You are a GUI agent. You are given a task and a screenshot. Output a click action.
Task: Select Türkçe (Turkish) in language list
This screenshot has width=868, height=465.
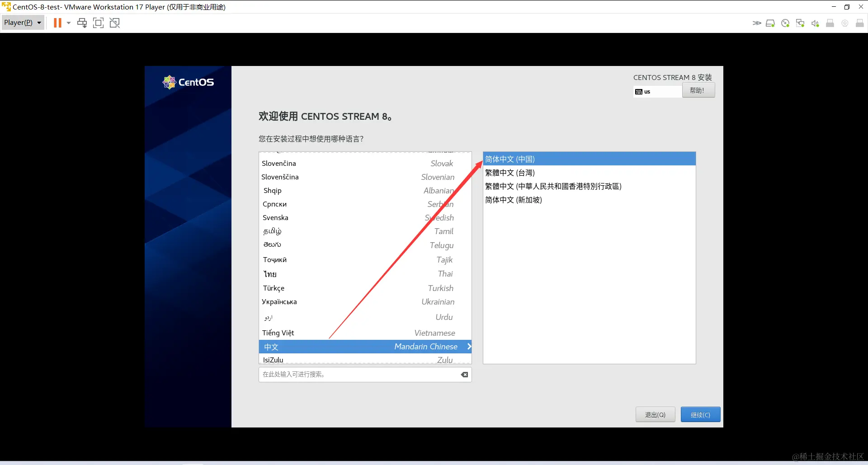point(365,288)
